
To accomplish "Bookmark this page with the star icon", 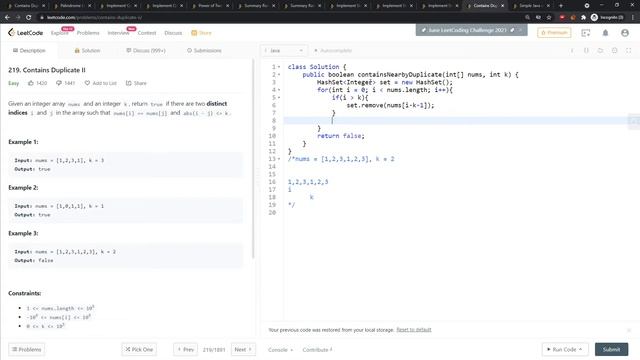I will click(x=549, y=18).
